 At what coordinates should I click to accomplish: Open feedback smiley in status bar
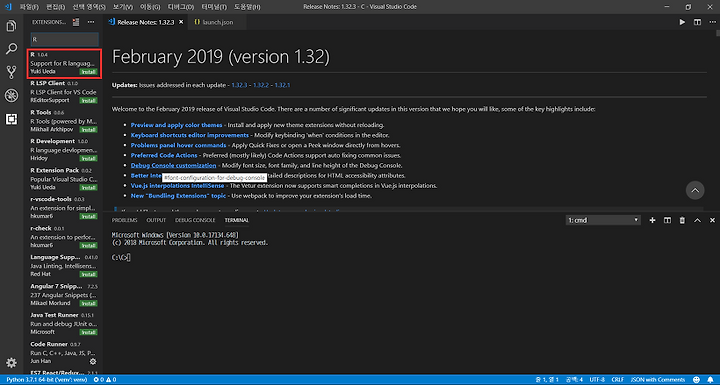click(x=696, y=380)
